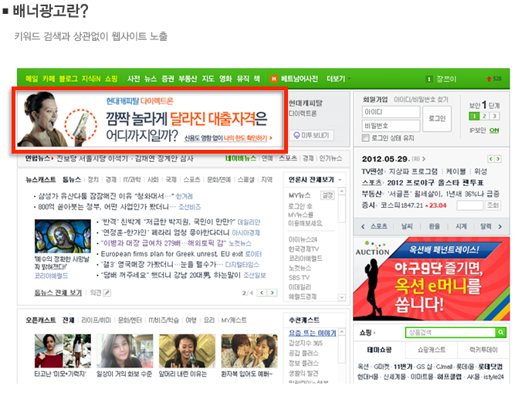Screen dimensions: 532x420
Task: Click next date arrow beside 2012.05.29
Action: [x=498, y=159]
